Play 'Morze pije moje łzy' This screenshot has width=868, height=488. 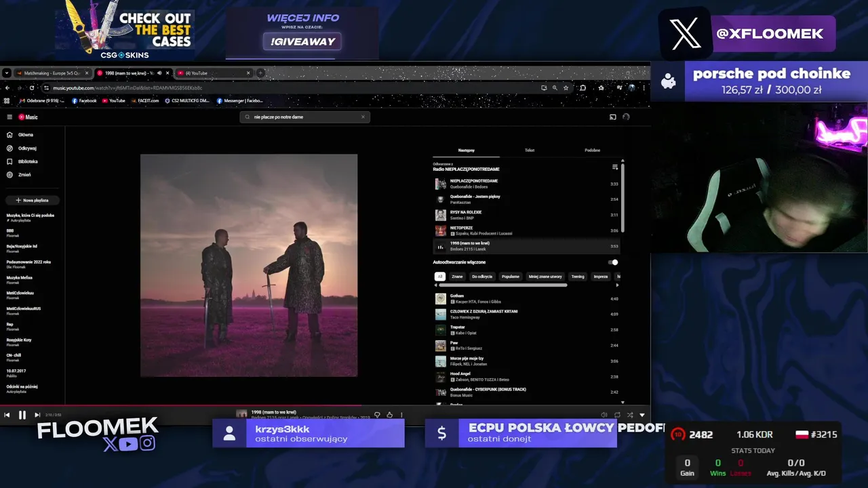526,361
